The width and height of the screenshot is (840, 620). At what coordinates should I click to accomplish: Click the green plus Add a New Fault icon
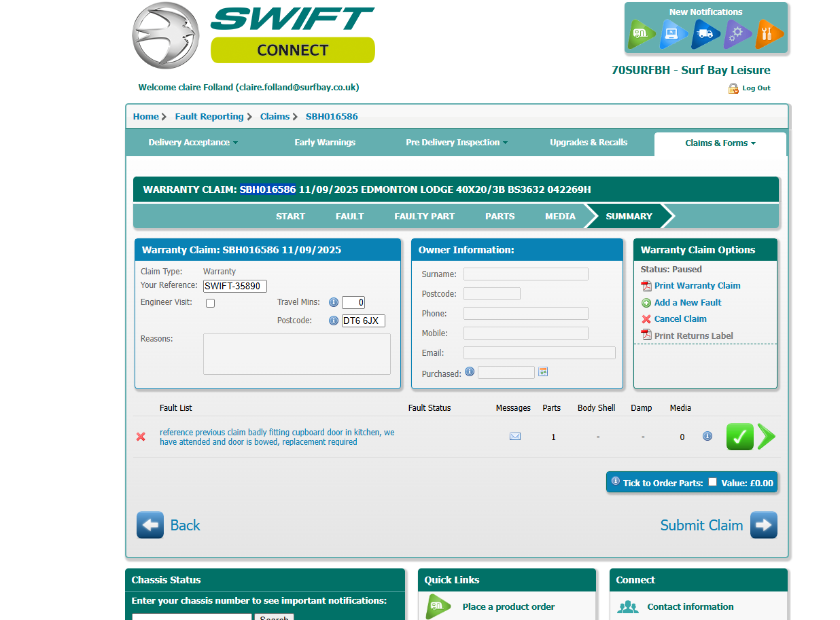point(646,303)
